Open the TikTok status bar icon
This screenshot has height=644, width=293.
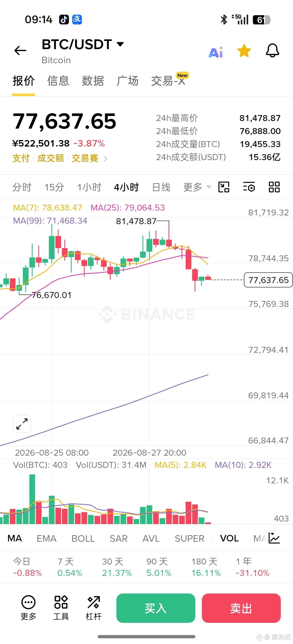(x=64, y=20)
